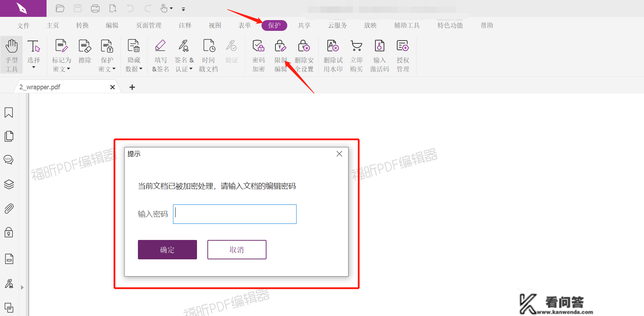Close the 2_wrapper.pdf tab
644x316 pixels.
click(112, 87)
